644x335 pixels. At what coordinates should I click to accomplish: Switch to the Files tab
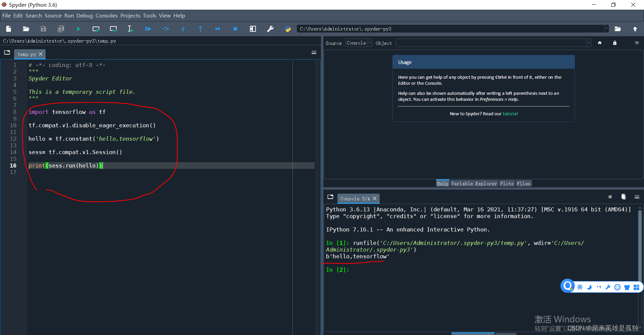(524, 183)
